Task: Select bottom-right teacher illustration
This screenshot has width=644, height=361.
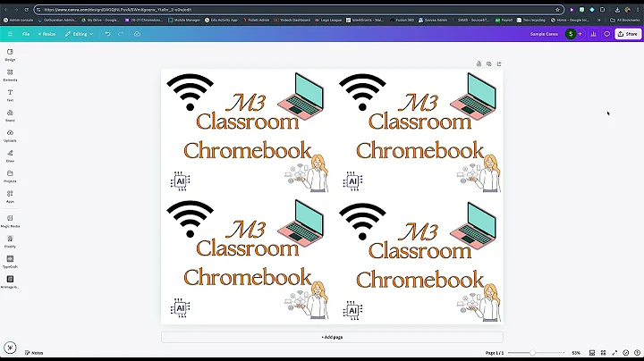Action: click(479, 302)
